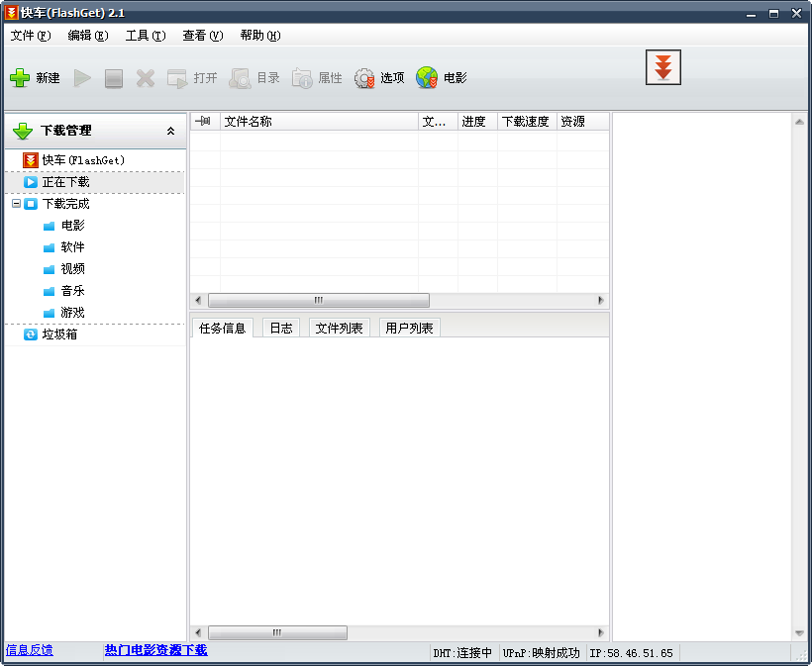The image size is (812, 666).
Task: Click info pane horizontal scrollbar thumb
Action: point(277,632)
